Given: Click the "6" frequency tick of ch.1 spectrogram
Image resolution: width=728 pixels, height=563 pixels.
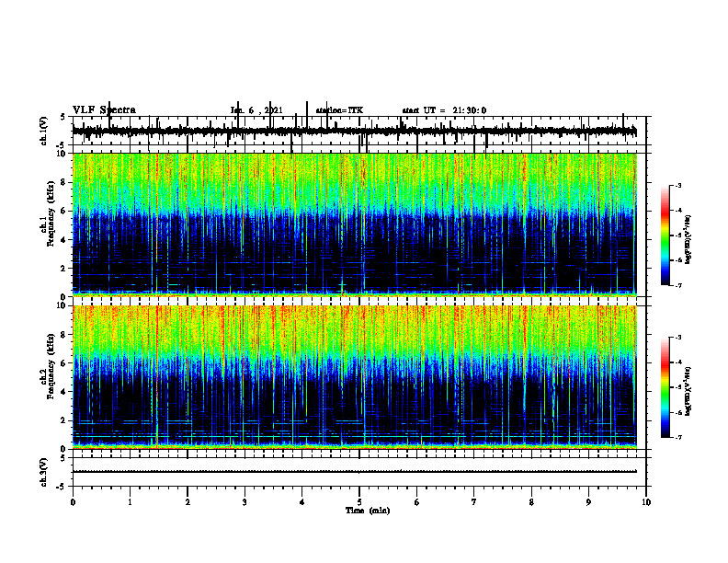Looking at the screenshot, I should pyautogui.click(x=64, y=211).
